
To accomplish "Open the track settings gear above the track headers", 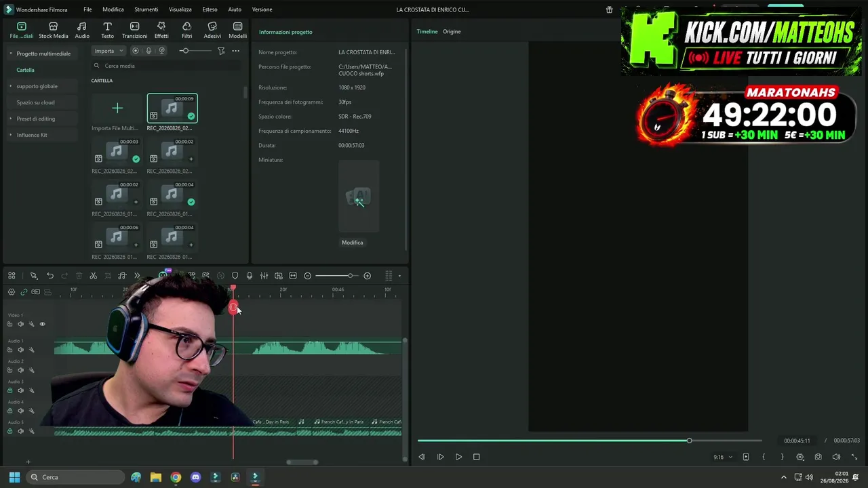I will pos(12,292).
